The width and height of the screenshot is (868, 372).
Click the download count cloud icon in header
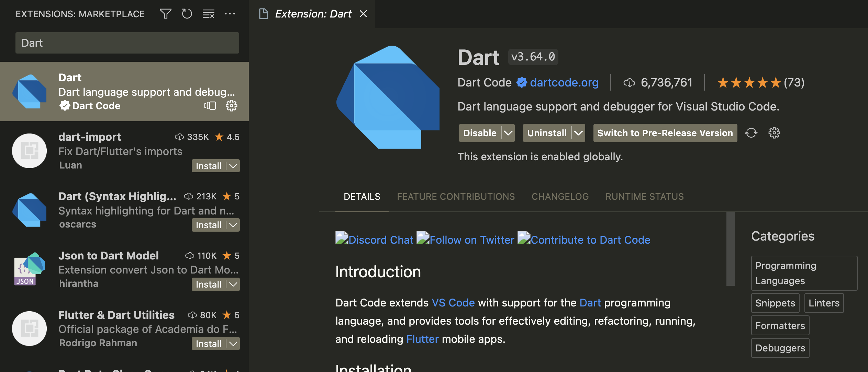(629, 83)
